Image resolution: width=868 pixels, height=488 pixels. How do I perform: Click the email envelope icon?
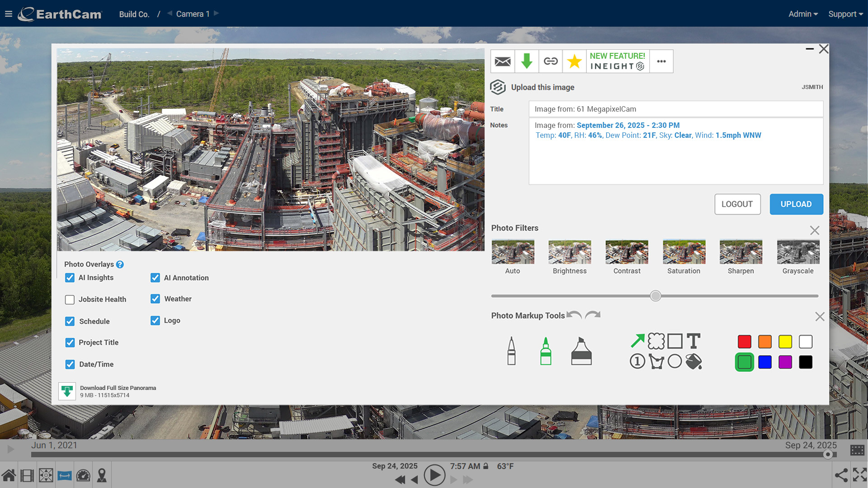point(502,61)
